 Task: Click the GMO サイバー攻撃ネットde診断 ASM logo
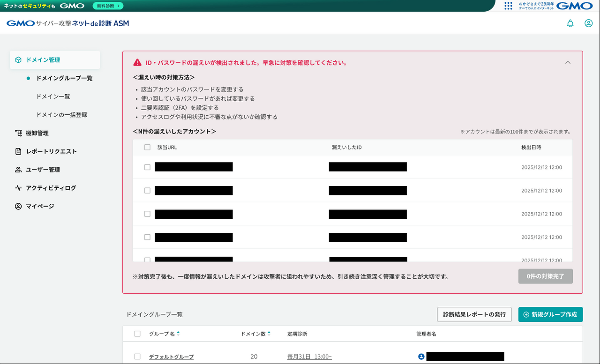click(x=67, y=23)
